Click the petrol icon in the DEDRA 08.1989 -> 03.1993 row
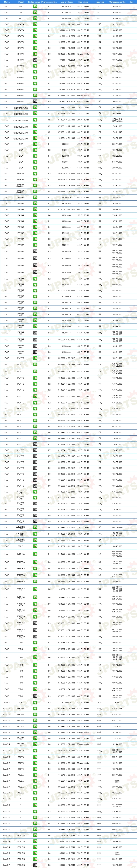Viewport: 137px width, 868px height. click(35, 709)
